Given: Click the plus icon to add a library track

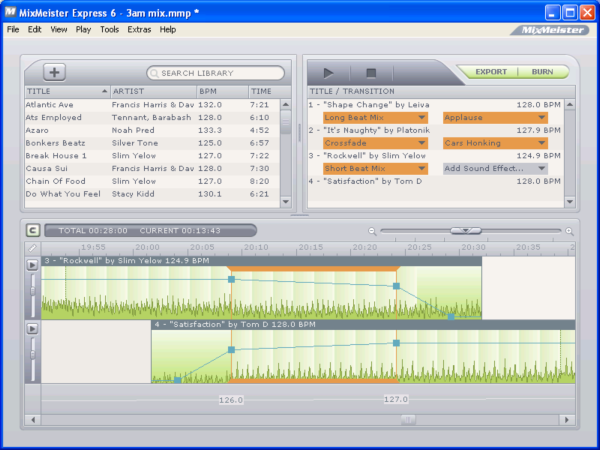Looking at the screenshot, I should pyautogui.click(x=53, y=72).
